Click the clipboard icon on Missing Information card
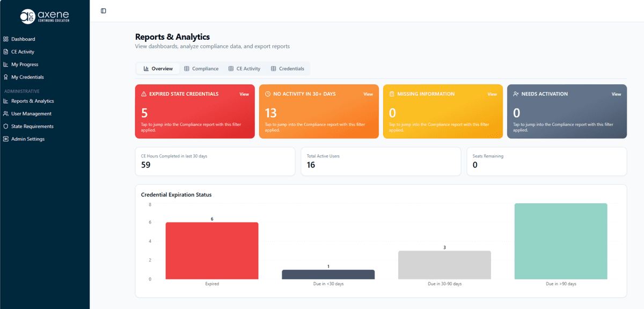Image resolution: width=644 pixels, height=309 pixels. (x=392, y=94)
